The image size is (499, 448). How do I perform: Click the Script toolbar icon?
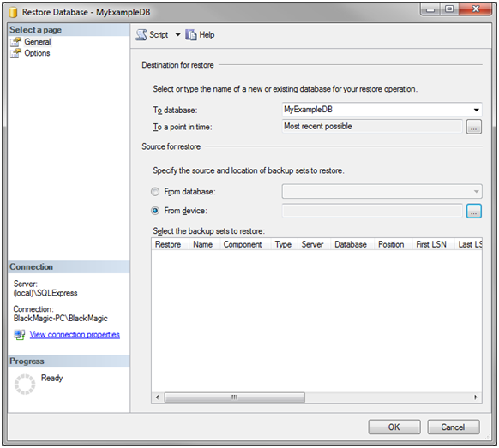141,34
